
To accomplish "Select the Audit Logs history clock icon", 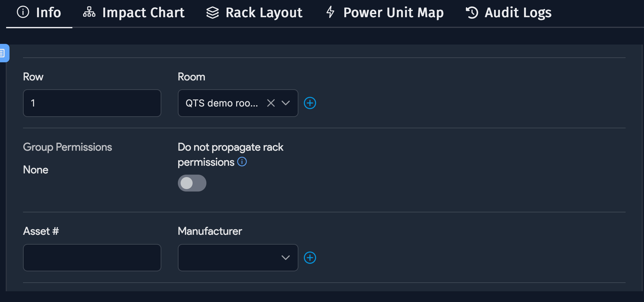I will point(471,13).
